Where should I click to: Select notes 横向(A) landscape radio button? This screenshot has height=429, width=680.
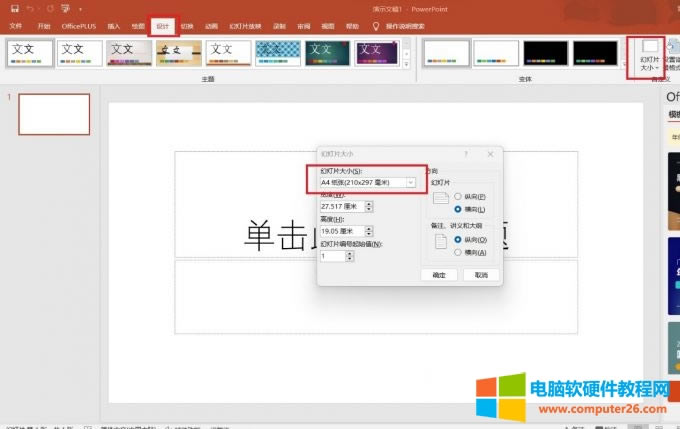point(458,252)
